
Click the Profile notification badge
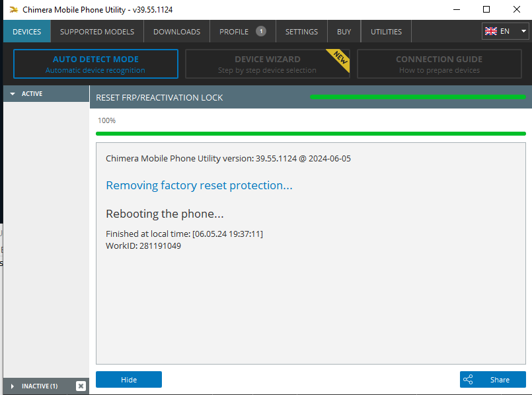(x=261, y=31)
